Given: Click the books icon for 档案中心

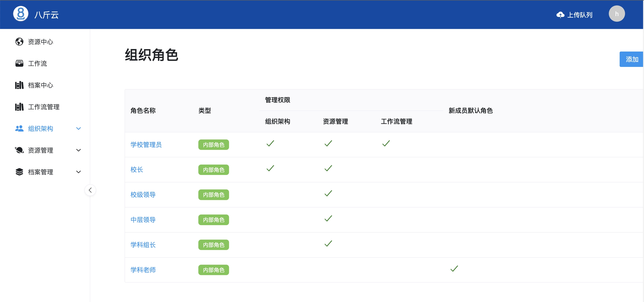Looking at the screenshot, I should pyautogui.click(x=19, y=85).
